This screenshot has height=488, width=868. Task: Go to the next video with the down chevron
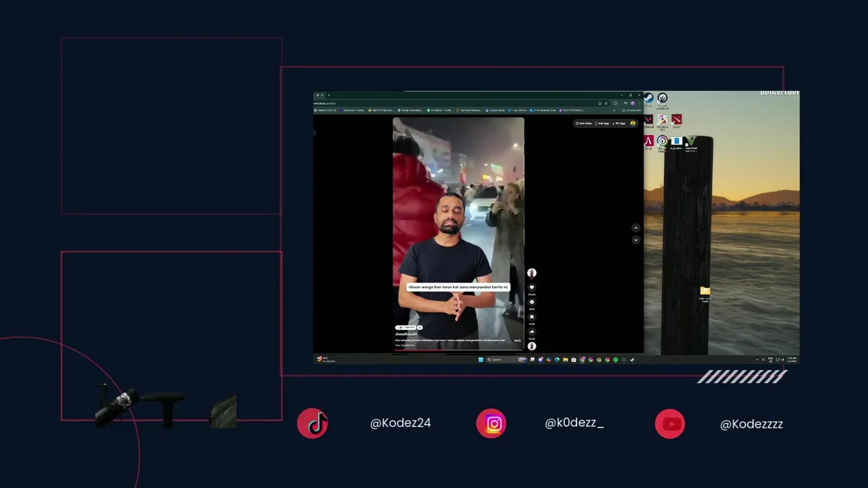pos(635,240)
